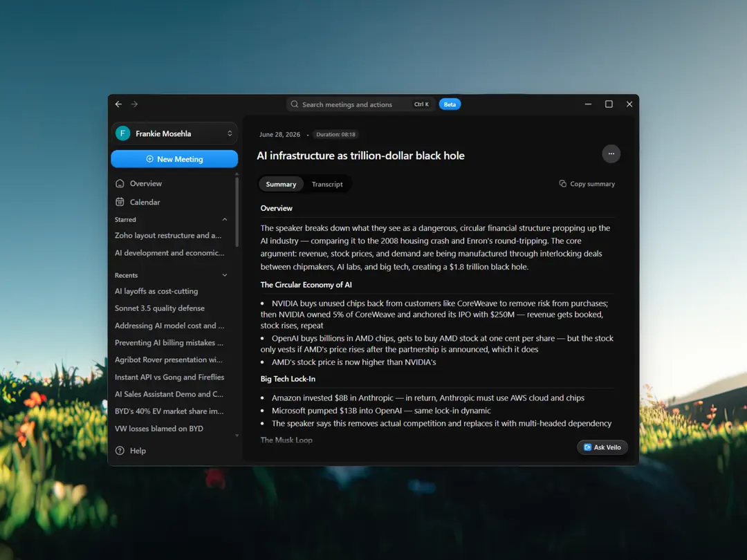This screenshot has height=560, width=747.
Task: Click the Duration 08:18 badge
Action: point(336,134)
